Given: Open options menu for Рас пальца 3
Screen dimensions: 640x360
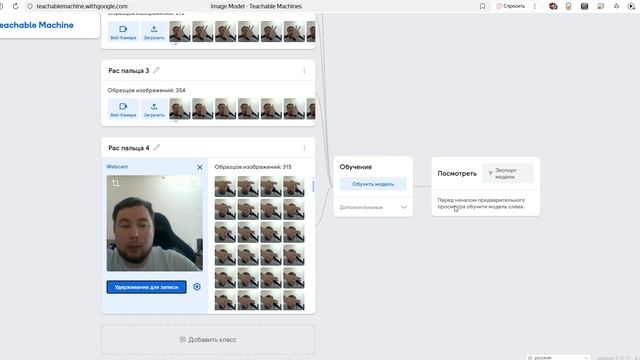Looking at the screenshot, I should [x=304, y=71].
